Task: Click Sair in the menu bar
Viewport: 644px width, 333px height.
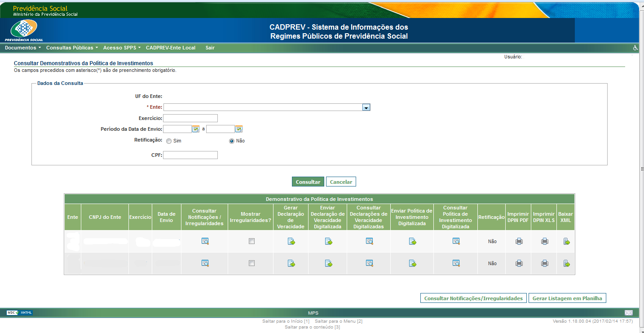Action: [x=210, y=48]
